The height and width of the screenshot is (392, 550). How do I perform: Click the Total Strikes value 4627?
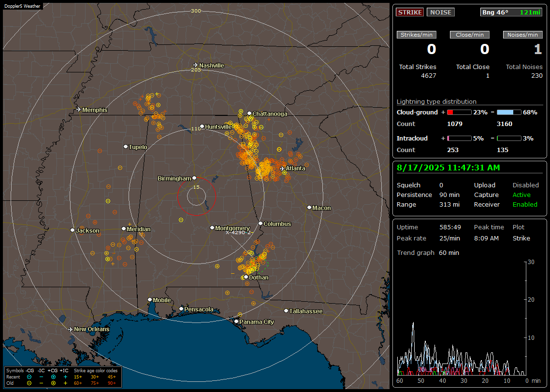[x=428, y=76]
